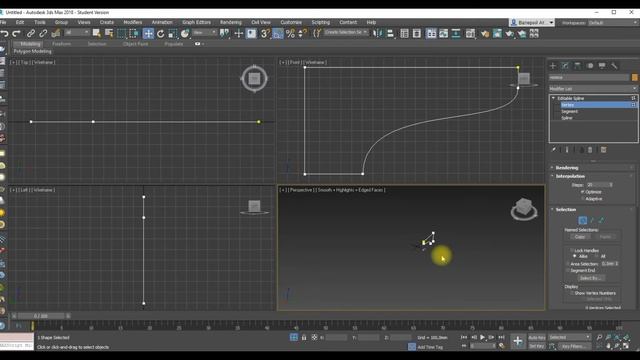Collapse the Editable Spline stack entry
Image resolution: width=640 pixels, height=360 pixels.
[553, 98]
